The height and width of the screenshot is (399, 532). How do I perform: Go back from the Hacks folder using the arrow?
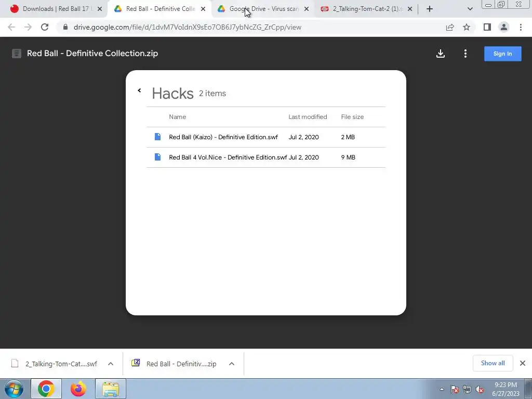click(x=139, y=90)
